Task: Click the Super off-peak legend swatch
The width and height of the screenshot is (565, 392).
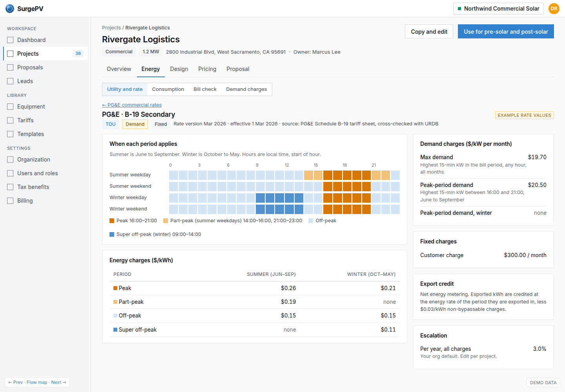Action: [x=112, y=234]
